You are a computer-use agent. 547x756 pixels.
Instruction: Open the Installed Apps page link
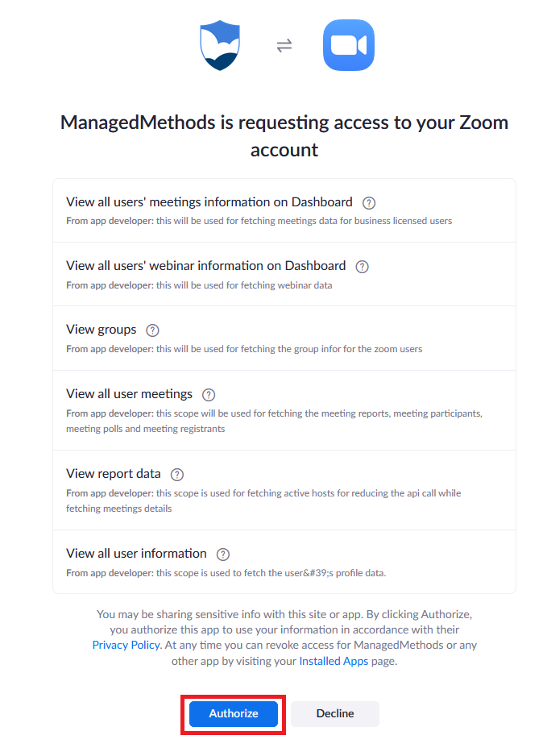point(334,661)
